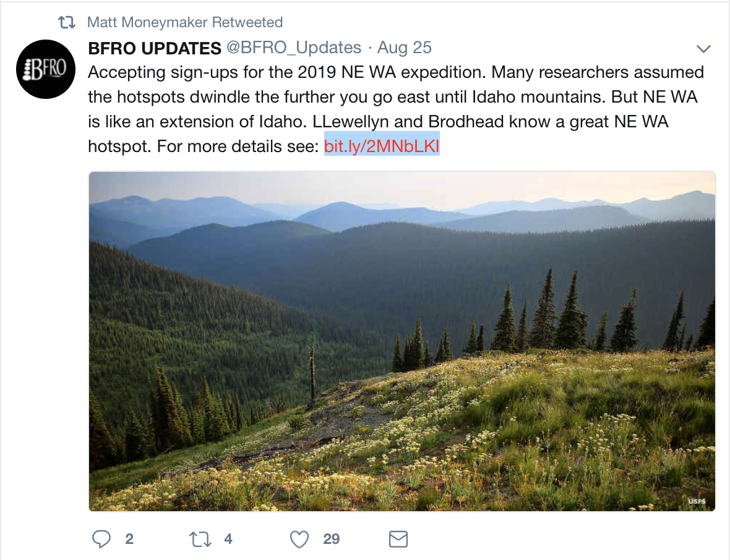The width and height of the screenshot is (730, 560).
Task: Retweet the expedition announcement
Action: click(200, 539)
